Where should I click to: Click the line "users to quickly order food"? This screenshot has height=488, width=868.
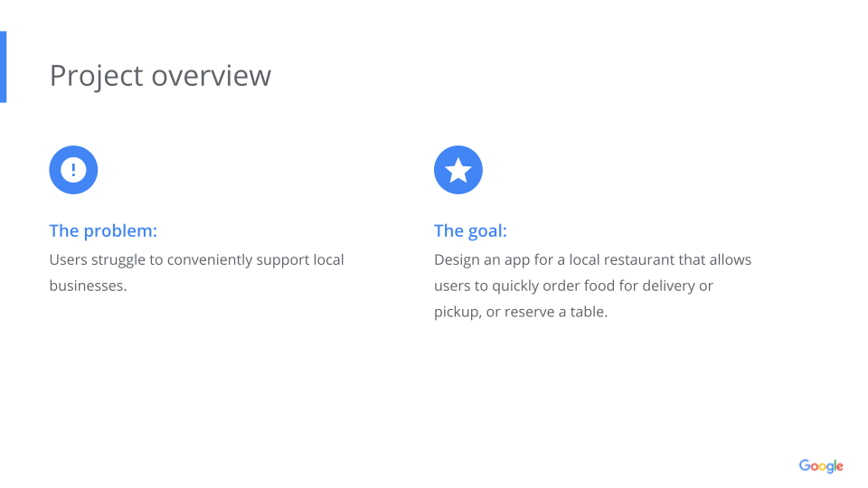pos(573,286)
